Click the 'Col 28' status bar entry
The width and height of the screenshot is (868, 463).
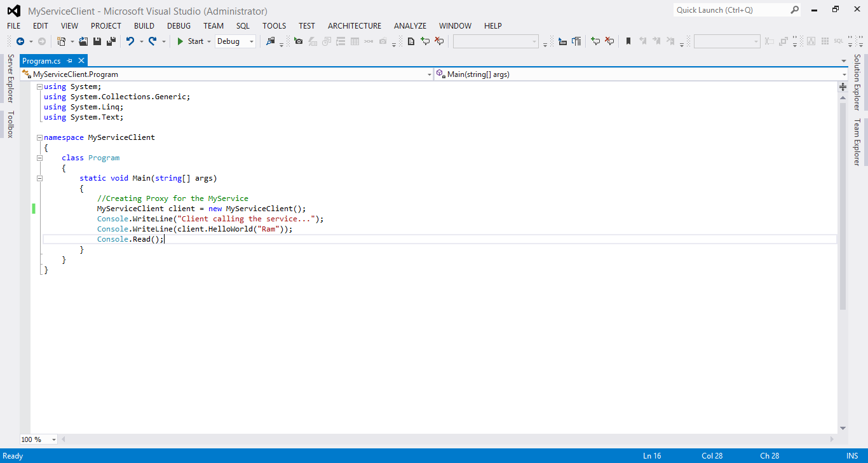click(712, 456)
